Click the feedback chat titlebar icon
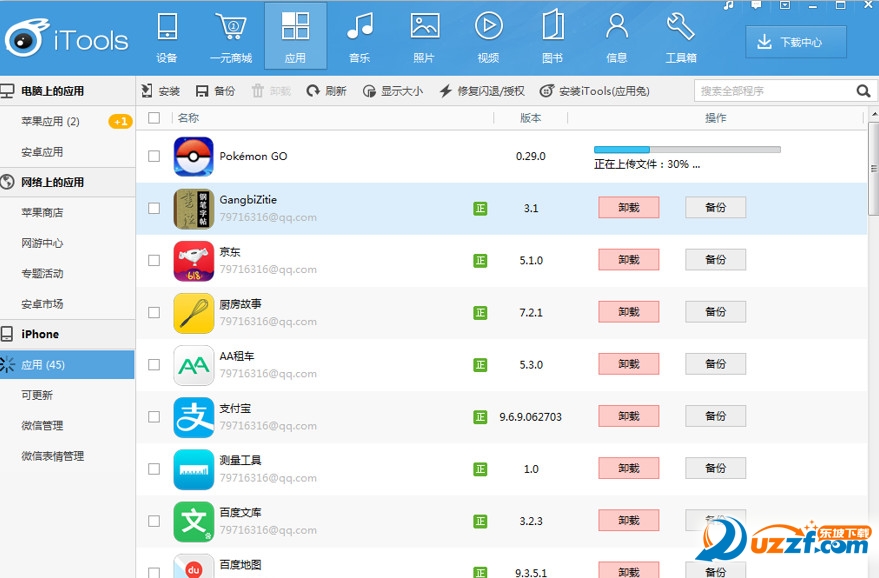 click(756, 6)
